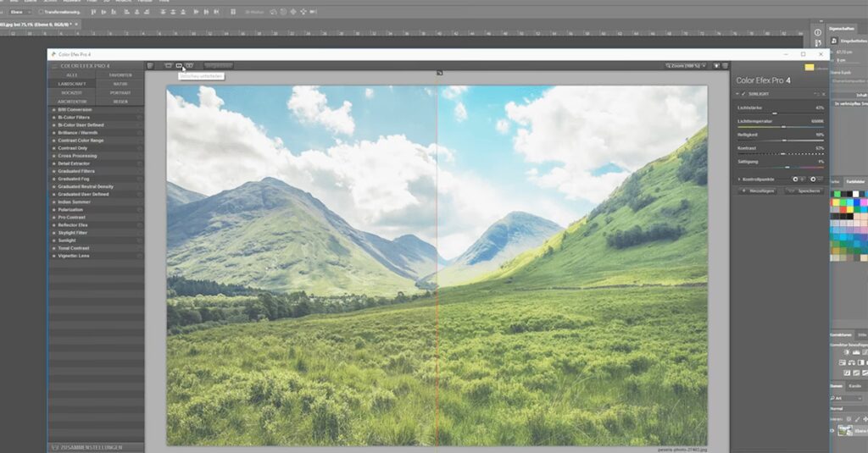The image size is (868, 453).
Task: Adjust the Kontrast slider
Action: 782,154
